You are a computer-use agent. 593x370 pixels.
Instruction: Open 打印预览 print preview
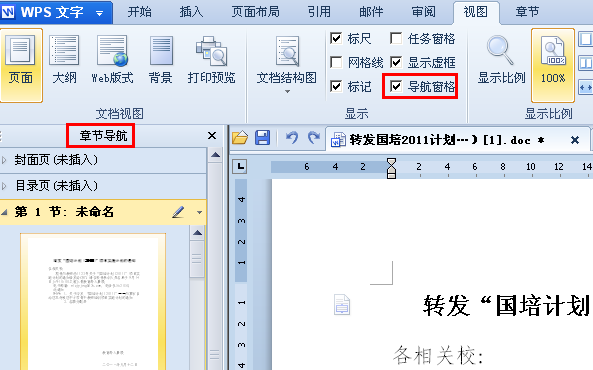211,59
